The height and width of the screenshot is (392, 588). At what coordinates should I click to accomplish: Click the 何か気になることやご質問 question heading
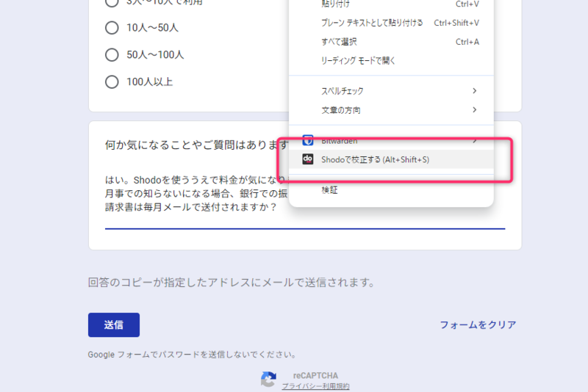click(196, 145)
